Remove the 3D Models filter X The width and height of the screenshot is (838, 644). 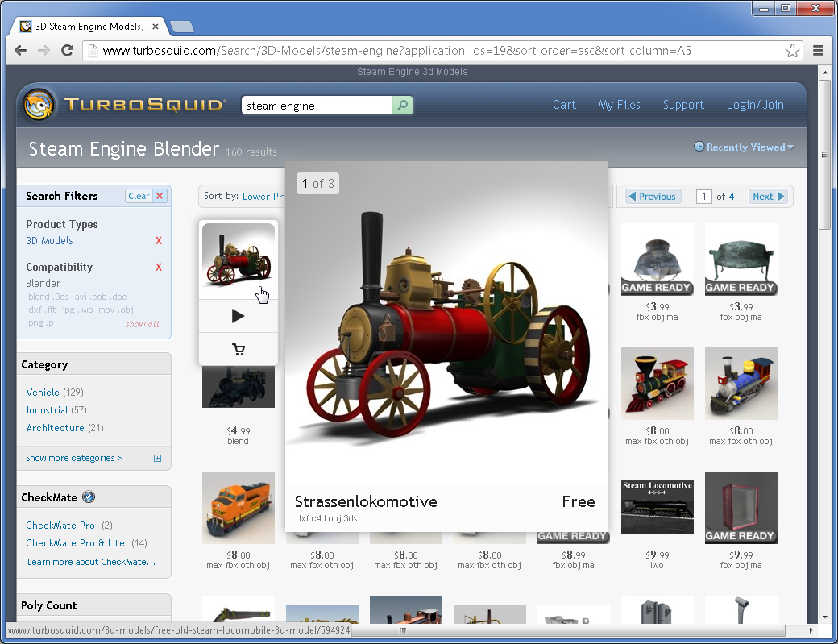(x=159, y=240)
